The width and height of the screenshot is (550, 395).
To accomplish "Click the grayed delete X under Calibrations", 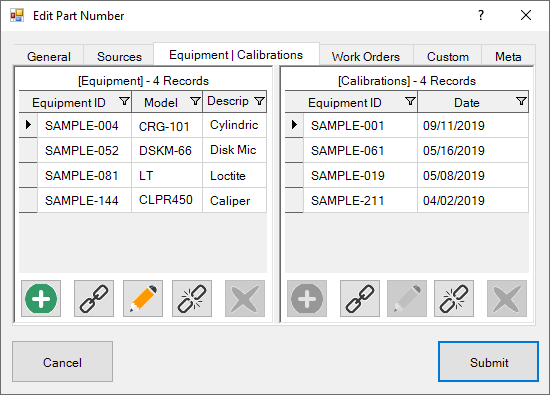I will tap(507, 299).
